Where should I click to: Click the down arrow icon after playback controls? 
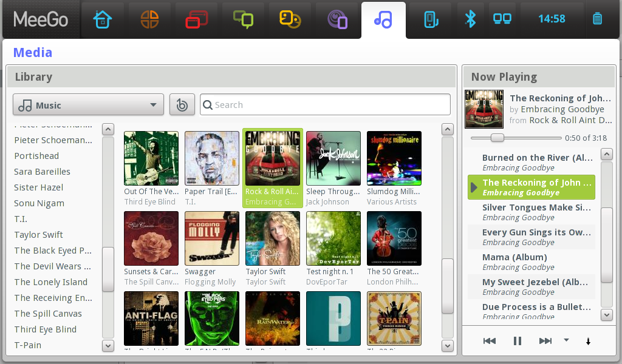click(x=588, y=342)
